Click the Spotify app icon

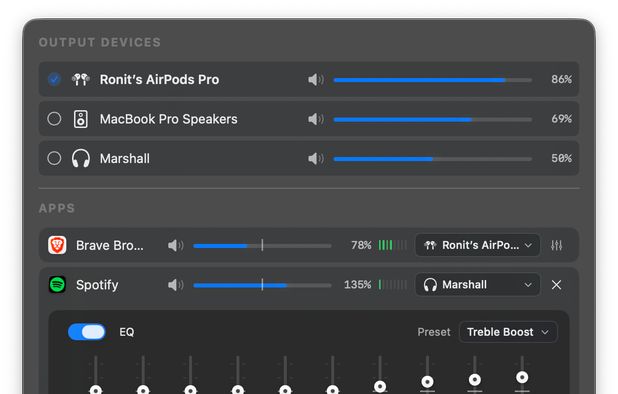coord(57,285)
